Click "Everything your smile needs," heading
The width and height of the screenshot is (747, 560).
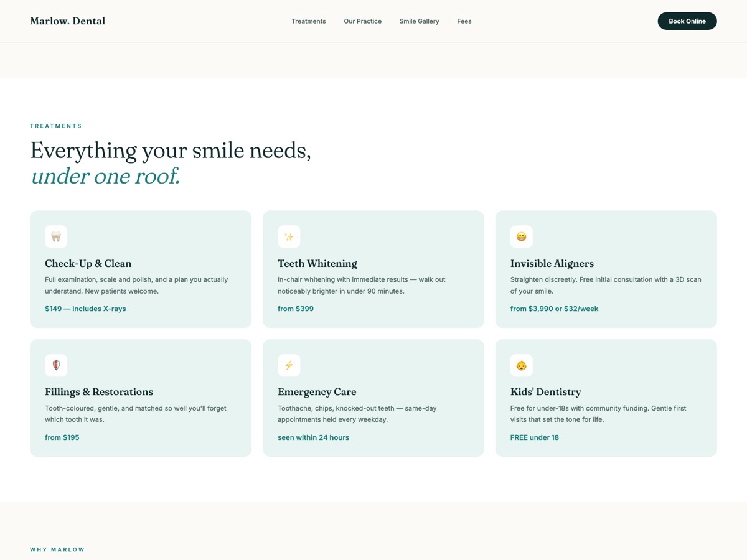pyautogui.click(x=171, y=151)
